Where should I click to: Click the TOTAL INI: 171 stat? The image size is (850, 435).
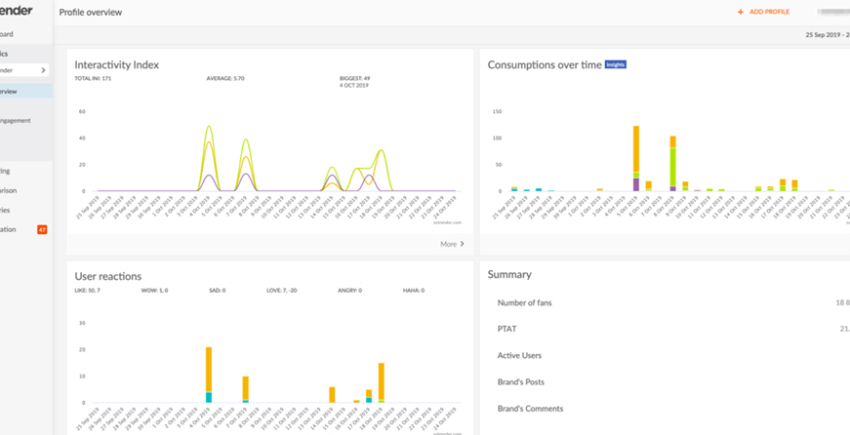(93, 79)
